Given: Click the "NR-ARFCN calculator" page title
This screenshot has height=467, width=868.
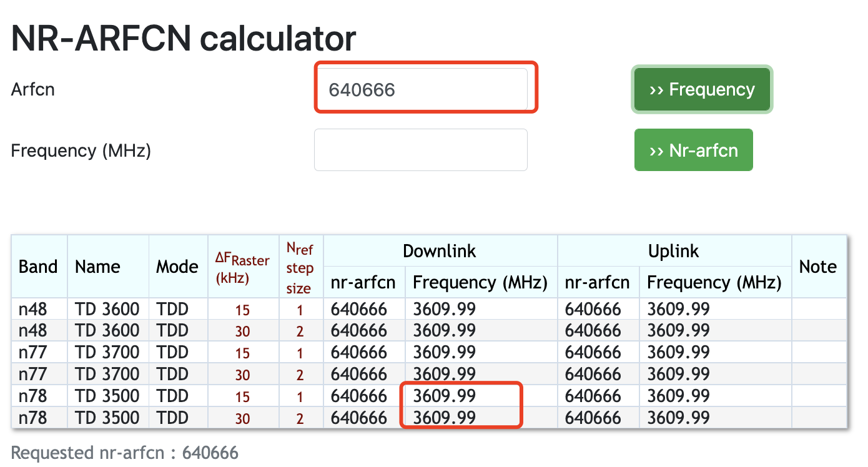Looking at the screenshot, I should click(184, 39).
